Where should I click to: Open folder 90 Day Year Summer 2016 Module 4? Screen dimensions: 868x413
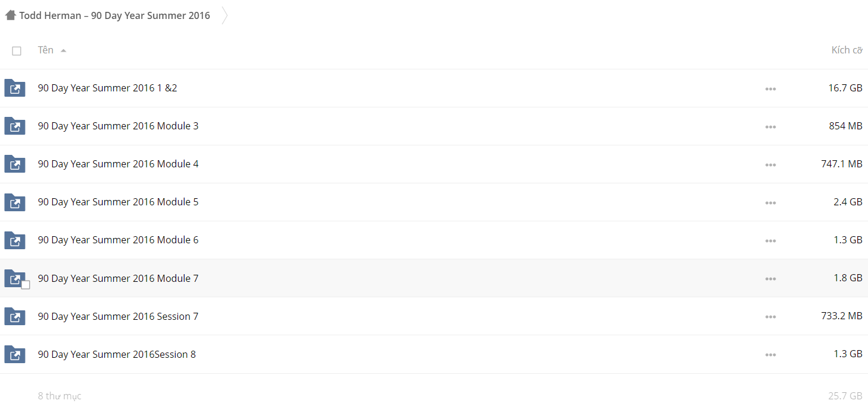118,164
